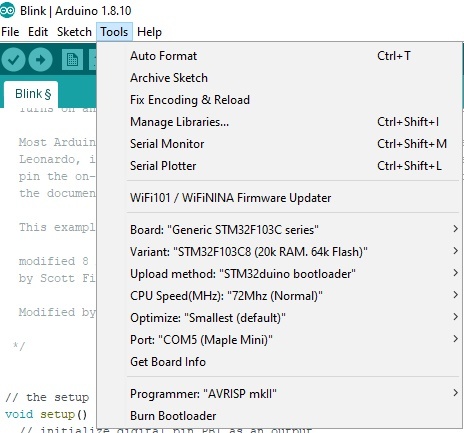
Task: Launch the Serial Monitor
Action: [279, 144]
